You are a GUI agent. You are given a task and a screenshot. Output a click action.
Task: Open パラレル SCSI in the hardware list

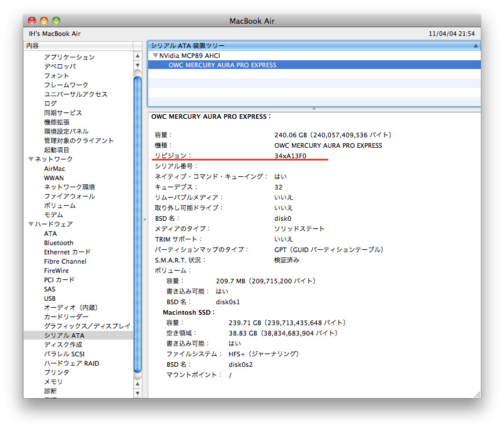pyautogui.click(x=64, y=354)
